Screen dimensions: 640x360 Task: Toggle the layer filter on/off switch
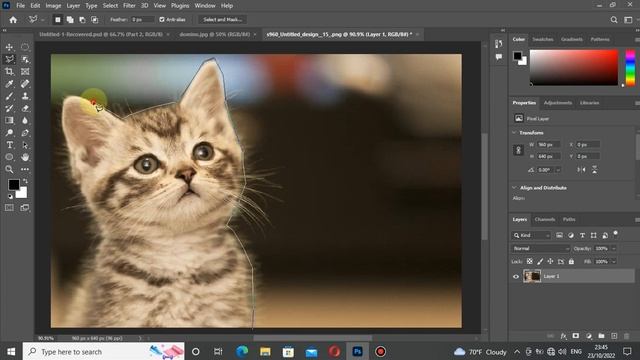click(x=616, y=233)
